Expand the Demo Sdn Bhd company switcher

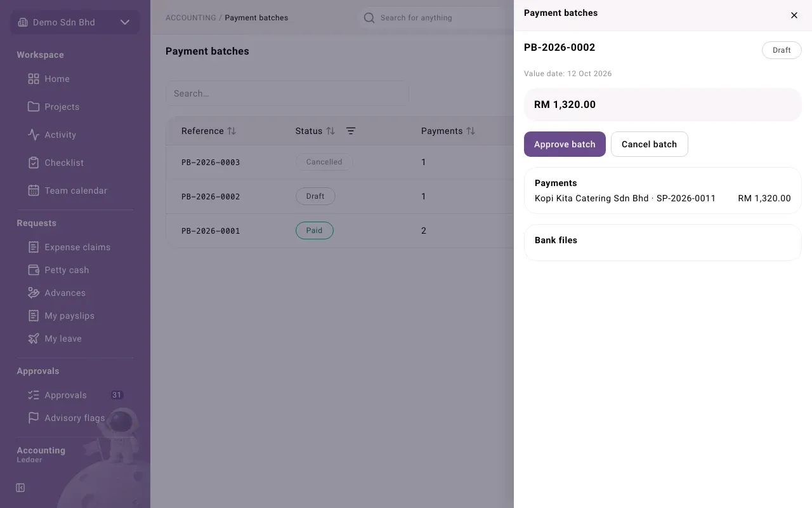pos(75,22)
